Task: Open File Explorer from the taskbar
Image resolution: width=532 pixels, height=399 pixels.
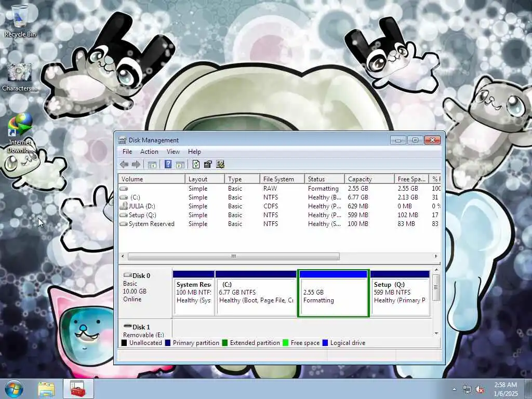Action: [x=46, y=390]
